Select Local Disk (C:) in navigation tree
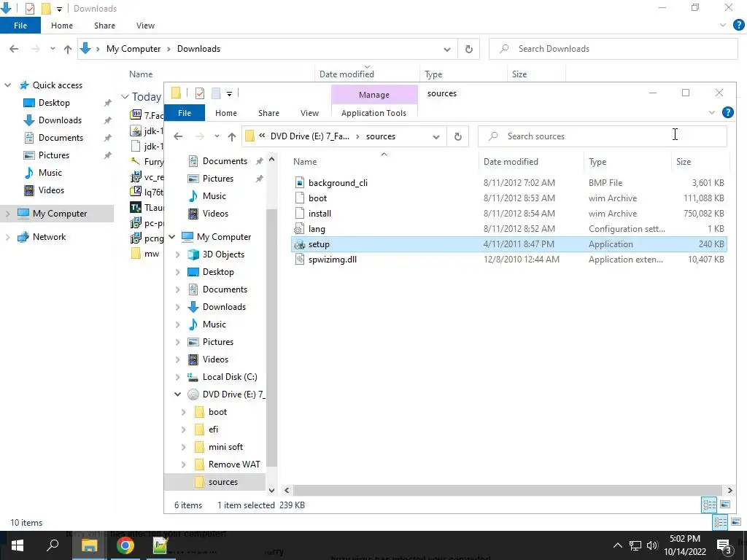 230,377
